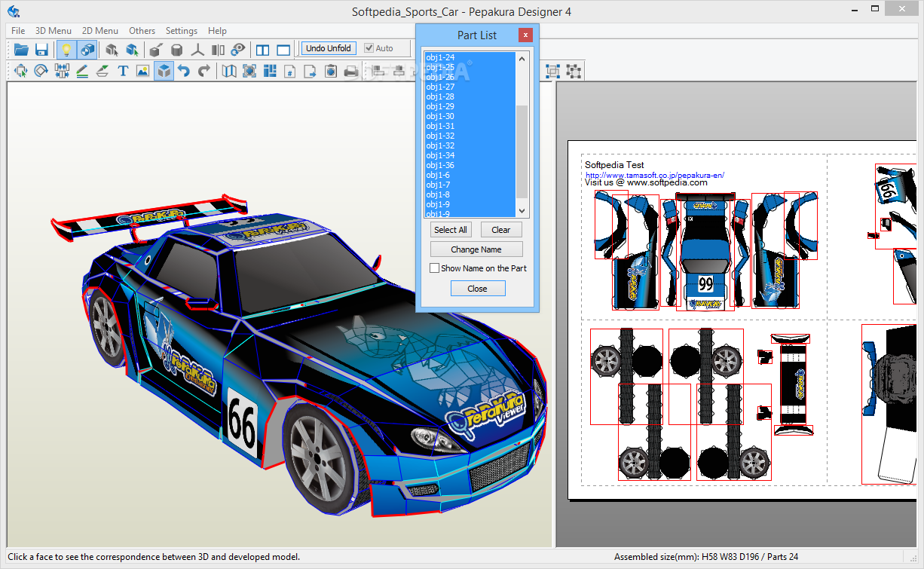
Task: Click the overlapping squares icon right of Part List
Action: (553, 71)
